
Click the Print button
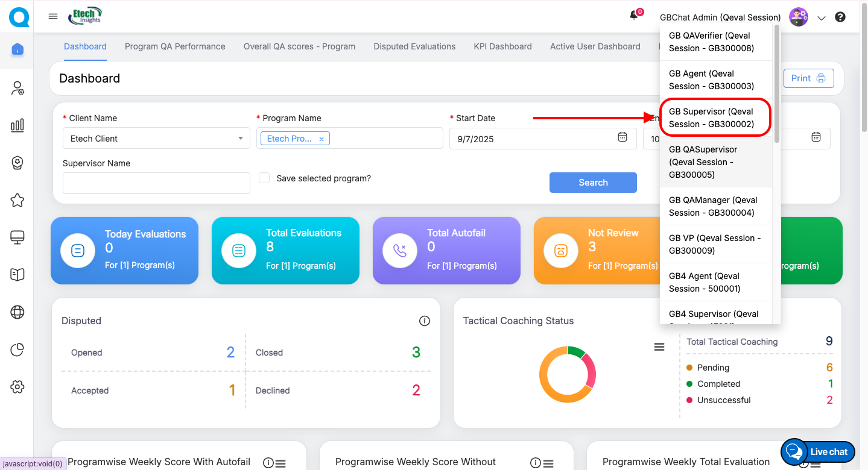[808, 78]
